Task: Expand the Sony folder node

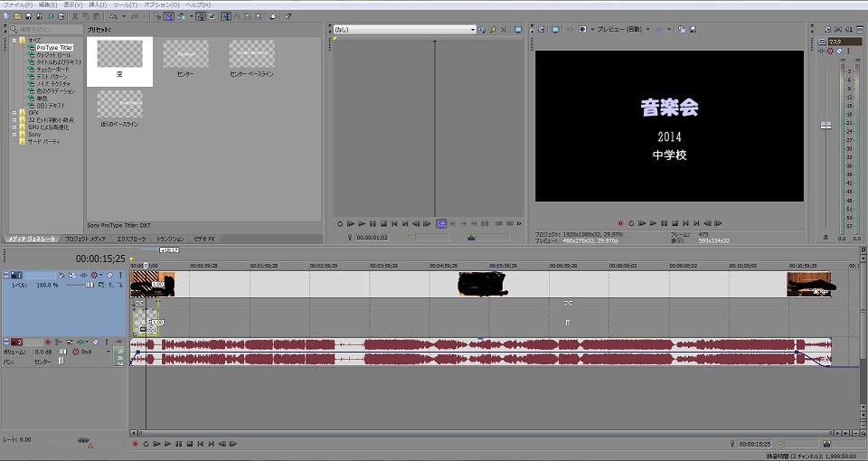Action: point(14,134)
